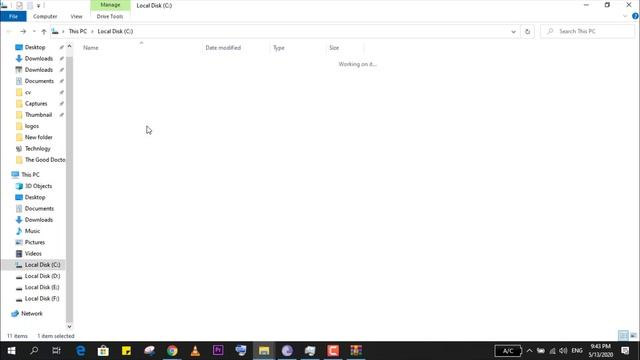Viewport: 640px width, 360px height.
Task: Open the Videos folder
Action: (x=33, y=253)
